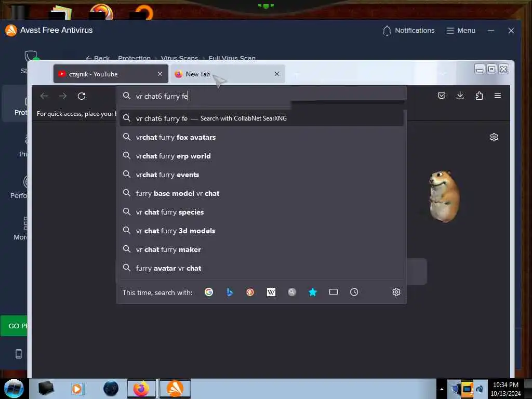Click the Avast logo in title bar
This screenshot has width=532, height=399.
click(x=11, y=30)
